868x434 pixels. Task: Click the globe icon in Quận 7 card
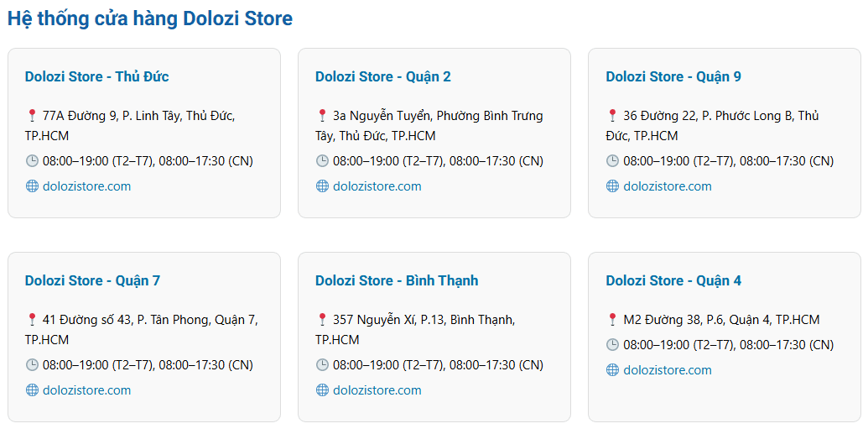pos(32,390)
